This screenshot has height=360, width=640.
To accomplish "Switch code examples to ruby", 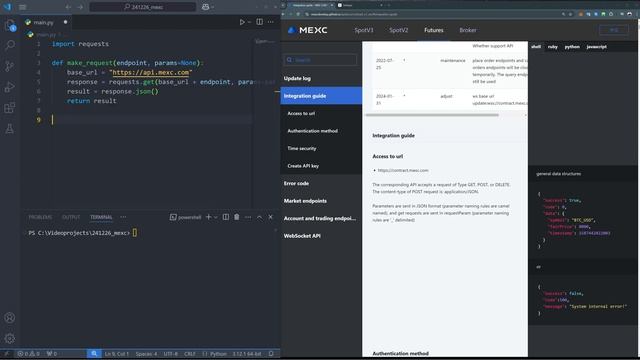I will [x=553, y=47].
